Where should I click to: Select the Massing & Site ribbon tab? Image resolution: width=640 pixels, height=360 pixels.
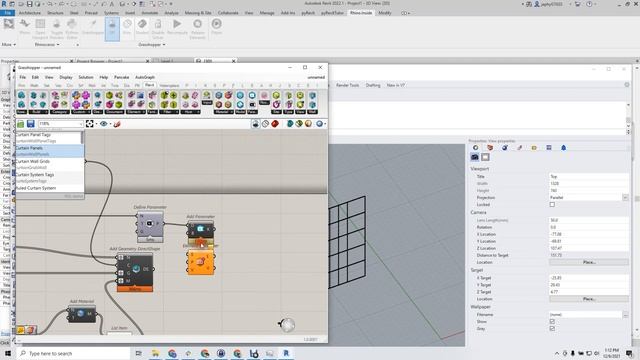198,13
